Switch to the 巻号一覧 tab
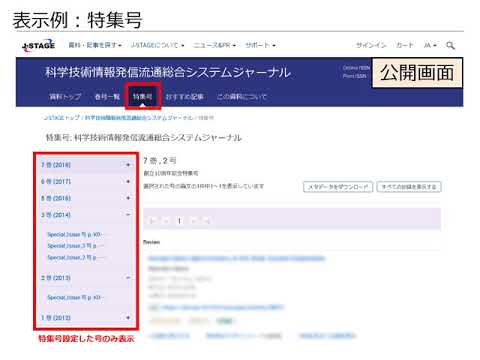The height and width of the screenshot is (360, 480). (107, 97)
